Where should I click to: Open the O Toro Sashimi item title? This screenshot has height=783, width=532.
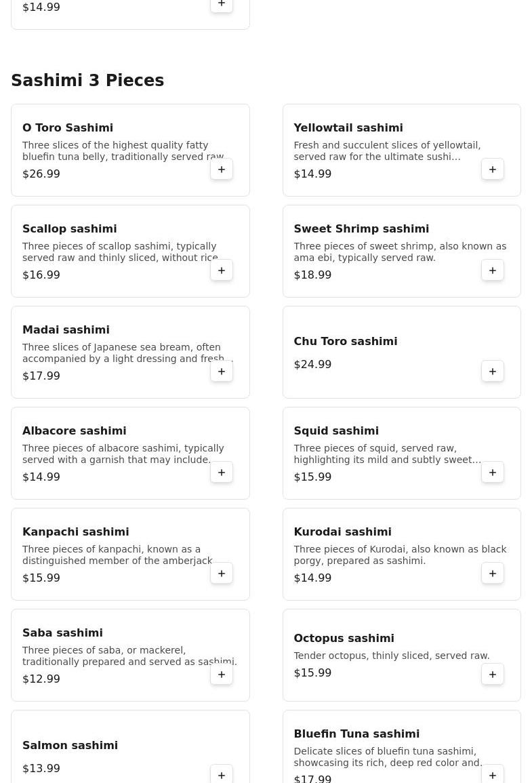coord(68,128)
